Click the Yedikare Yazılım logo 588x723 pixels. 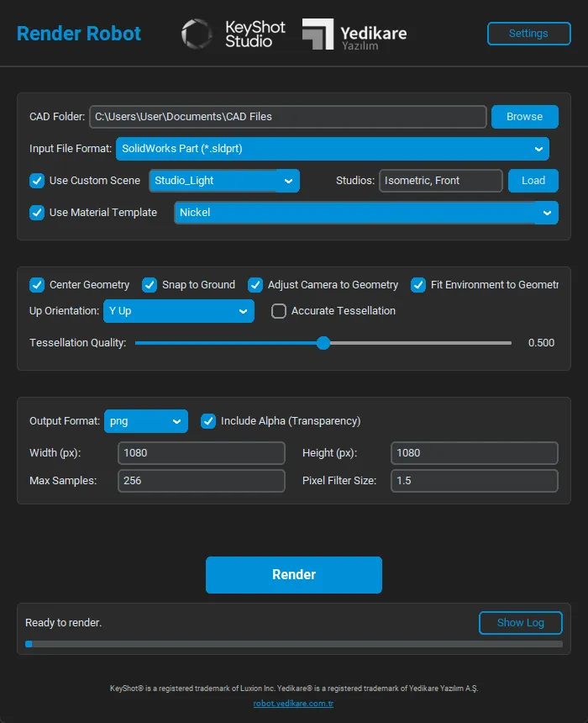point(354,34)
